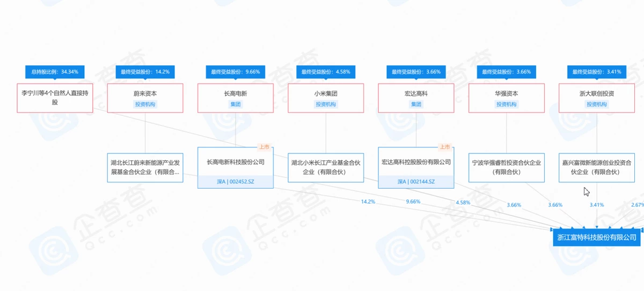This screenshot has width=644, height=291.
Task: Click the 最终受益股份: 4.58% label
Action: click(x=326, y=72)
